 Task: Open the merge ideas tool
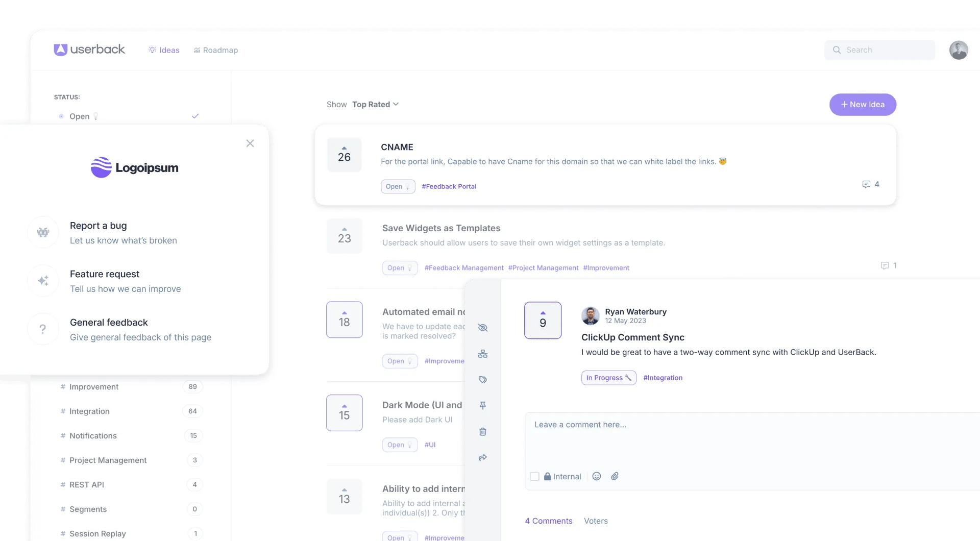click(x=483, y=354)
